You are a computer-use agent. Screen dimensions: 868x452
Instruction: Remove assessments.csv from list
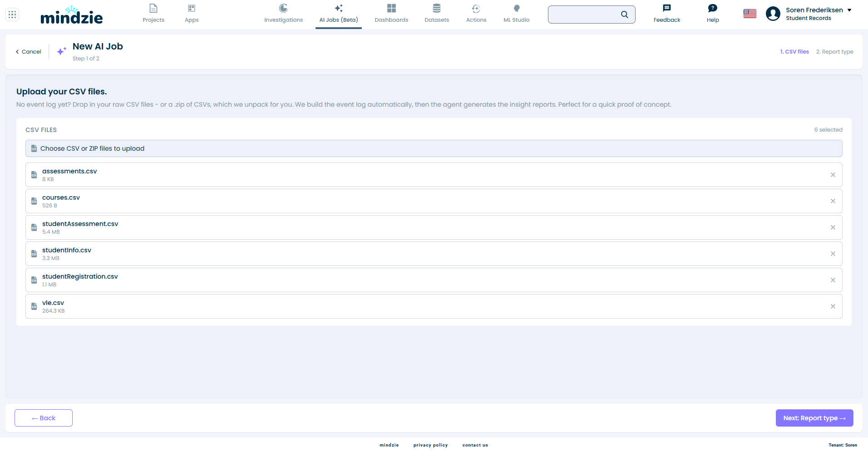click(x=833, y=175)
